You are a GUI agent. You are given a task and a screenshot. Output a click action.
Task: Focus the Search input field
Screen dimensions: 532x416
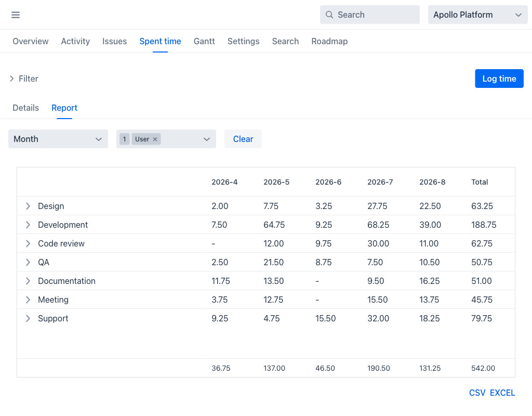click(x=370, y=15)
